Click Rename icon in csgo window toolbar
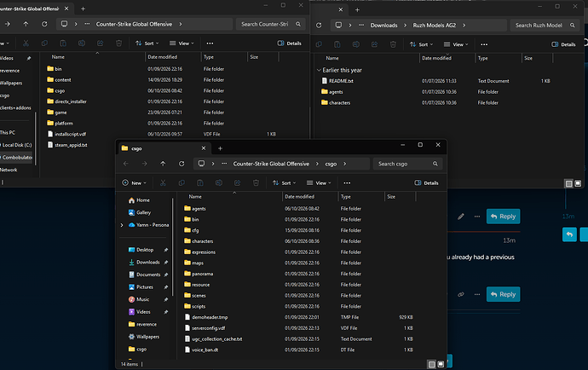The width and height of the screenshot is (588, 370). point(219,182)
